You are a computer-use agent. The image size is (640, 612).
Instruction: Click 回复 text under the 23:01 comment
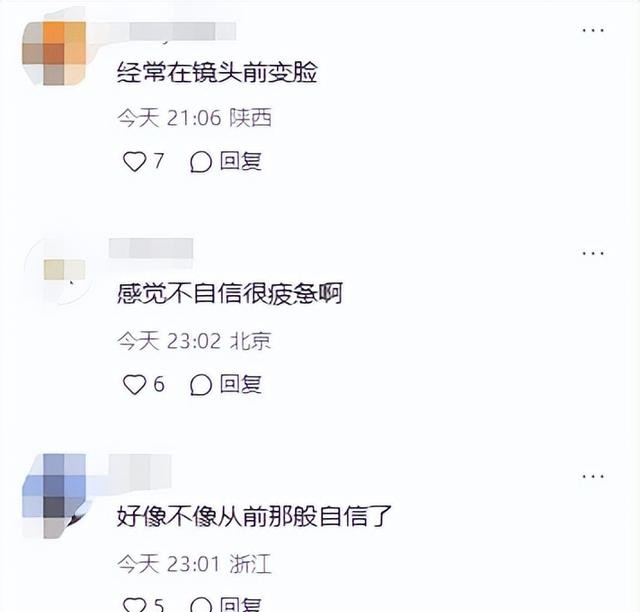240,604
